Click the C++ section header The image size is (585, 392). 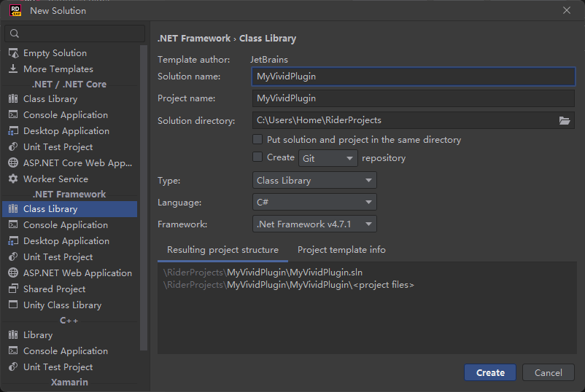pos(69,320)
